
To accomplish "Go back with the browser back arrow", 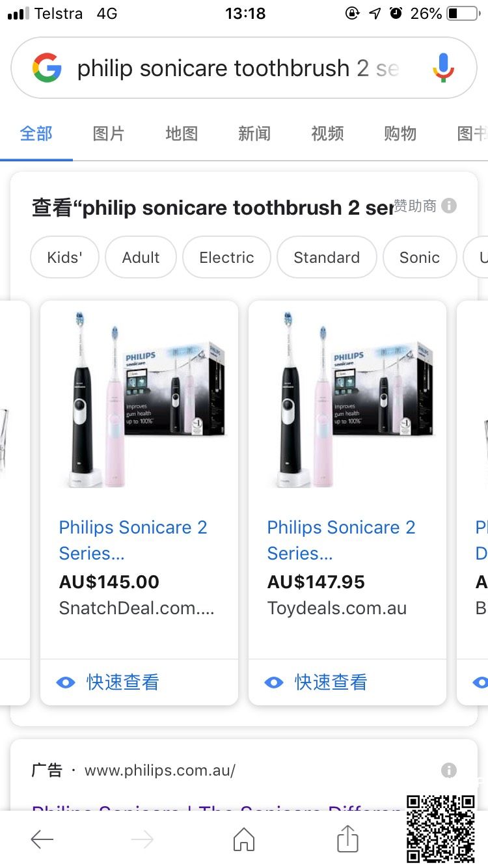I will point(42,840).
